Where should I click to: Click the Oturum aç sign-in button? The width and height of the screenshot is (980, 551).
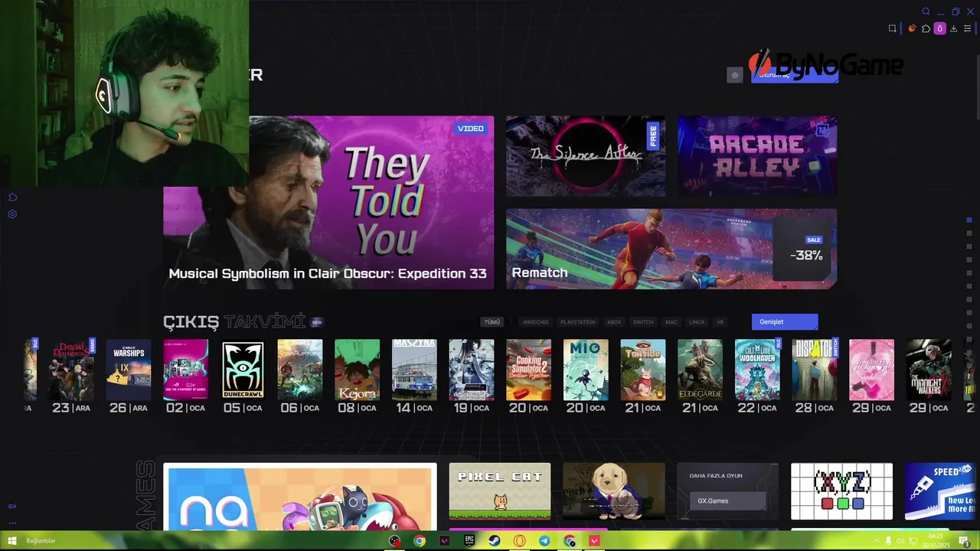coord(795,75)
